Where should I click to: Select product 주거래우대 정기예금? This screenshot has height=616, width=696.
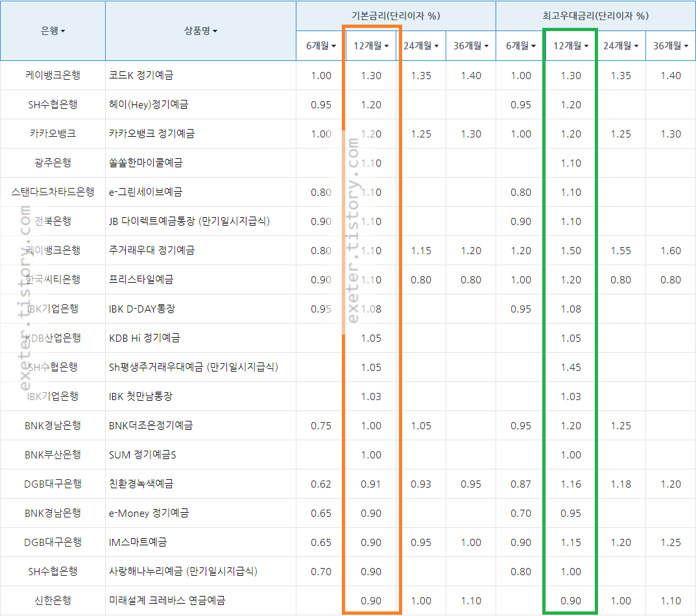tap(152, 250)
